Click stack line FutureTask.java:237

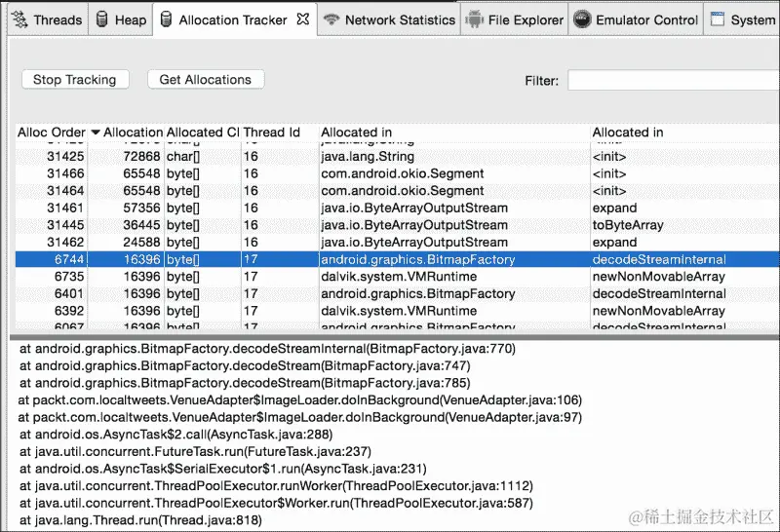tap(196, 451)
